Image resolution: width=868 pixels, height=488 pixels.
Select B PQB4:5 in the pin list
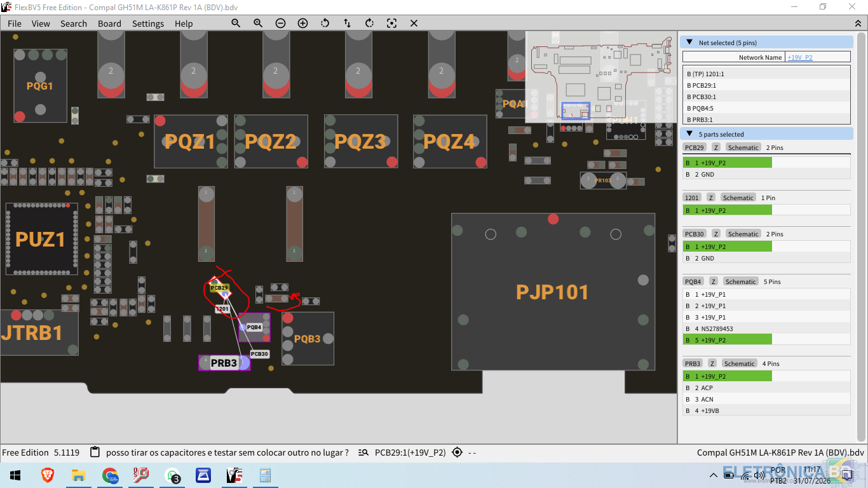[x=766, y=108]
